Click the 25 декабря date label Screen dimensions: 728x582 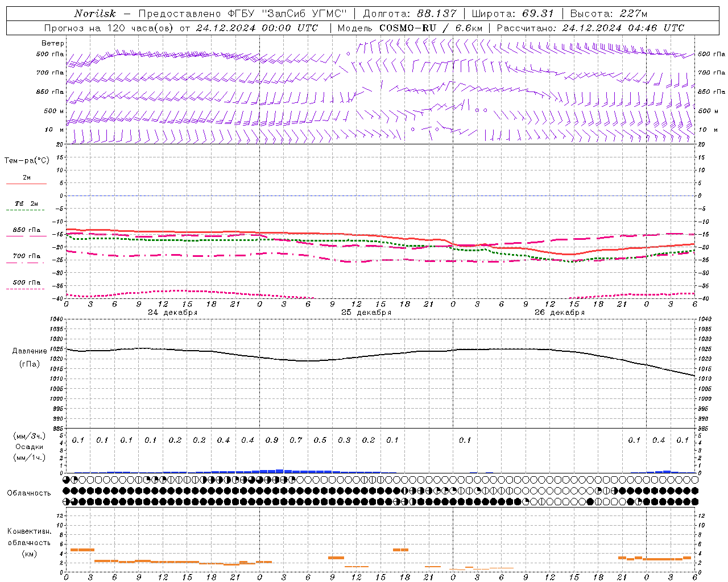point(366,313)
